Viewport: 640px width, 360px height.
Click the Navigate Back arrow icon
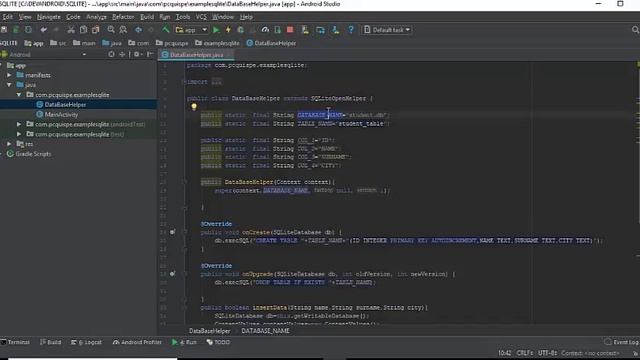coord(139,30)
